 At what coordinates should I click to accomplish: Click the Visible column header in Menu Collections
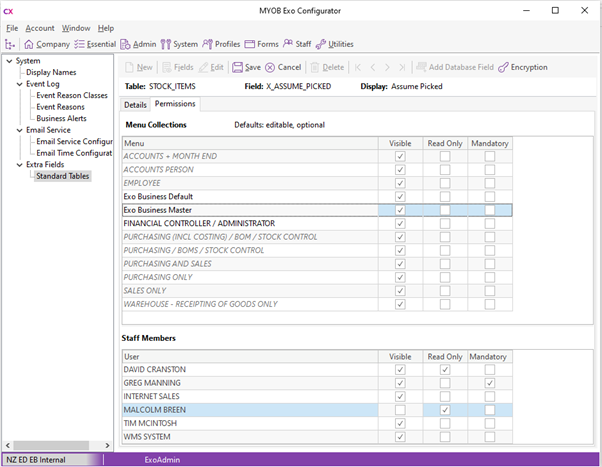point(400,144)
